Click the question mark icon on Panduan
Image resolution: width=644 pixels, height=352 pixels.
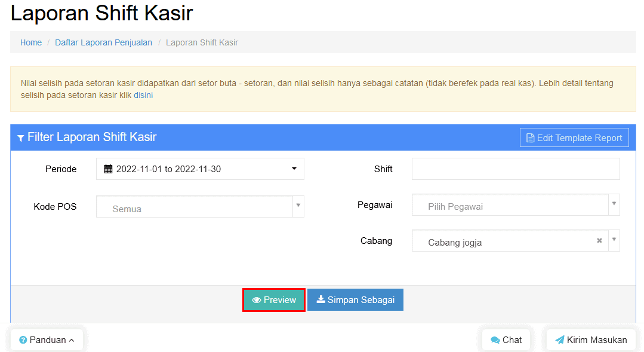coord(23,339)
